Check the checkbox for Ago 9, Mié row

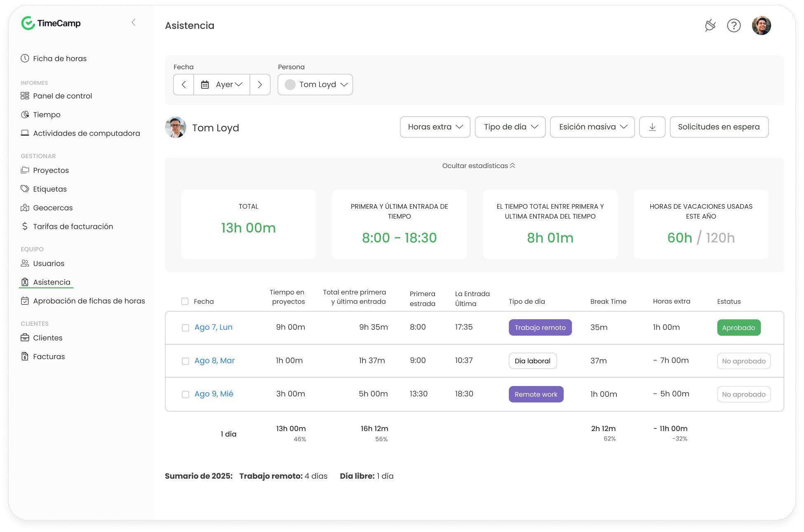185,394
